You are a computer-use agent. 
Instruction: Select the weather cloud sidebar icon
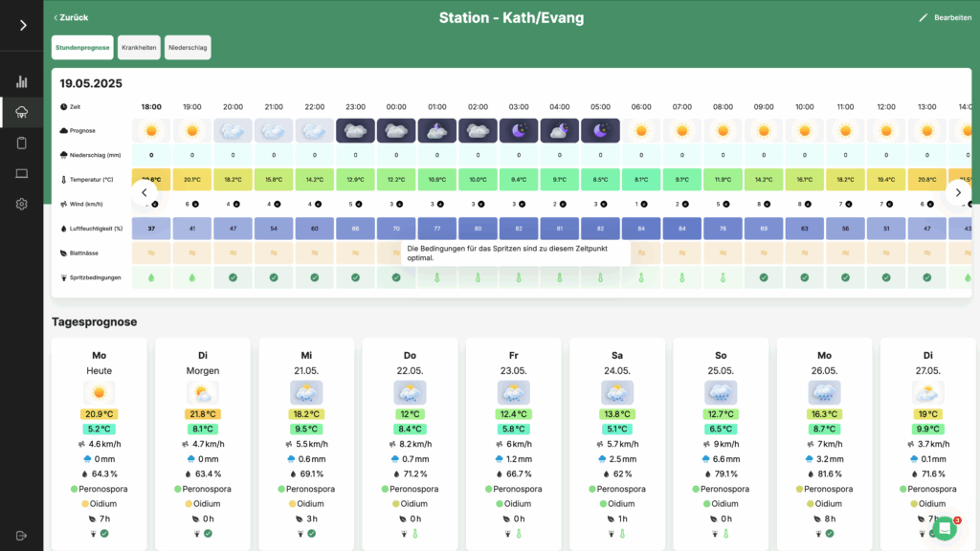pyautogui.click(x=22, y=113)
